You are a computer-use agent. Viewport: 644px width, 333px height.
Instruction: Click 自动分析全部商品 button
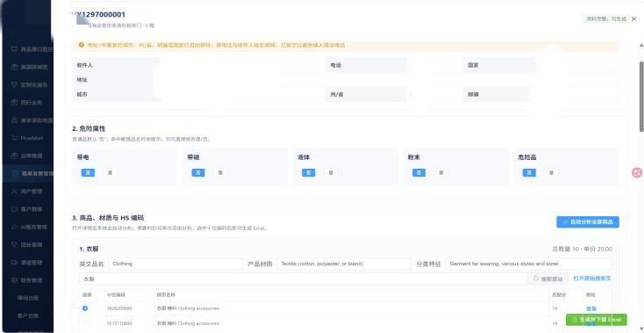[588, 222]
